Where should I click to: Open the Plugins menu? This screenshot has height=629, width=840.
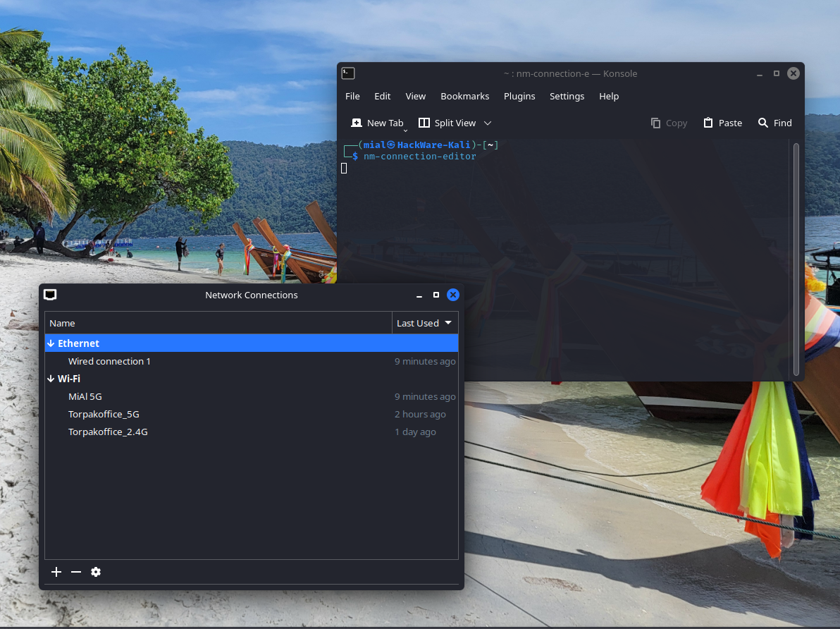tap(519, 96)
